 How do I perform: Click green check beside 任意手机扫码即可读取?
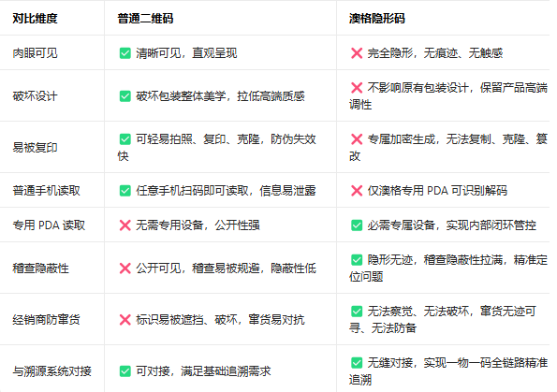tap(125, 191)
